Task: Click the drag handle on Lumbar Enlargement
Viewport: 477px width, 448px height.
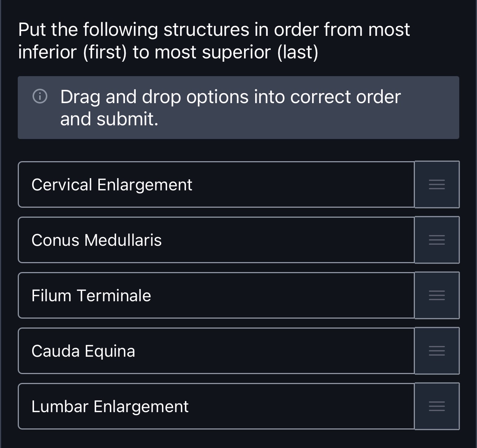Action: coord(437,406)
